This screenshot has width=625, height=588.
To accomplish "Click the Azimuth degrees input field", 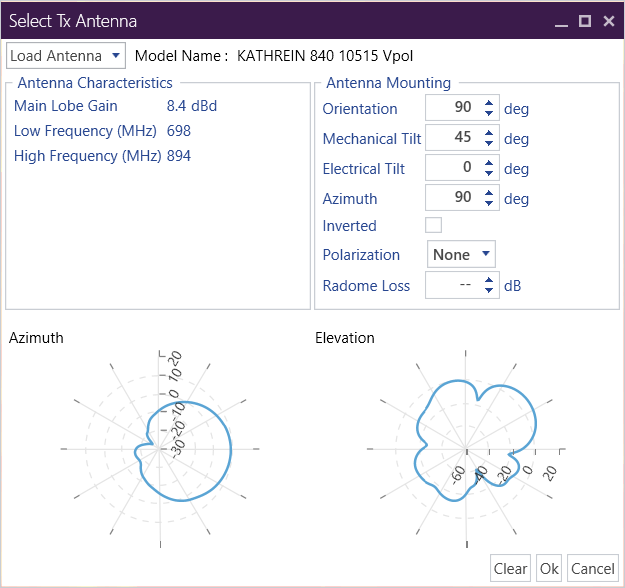I will coord(452,199).
